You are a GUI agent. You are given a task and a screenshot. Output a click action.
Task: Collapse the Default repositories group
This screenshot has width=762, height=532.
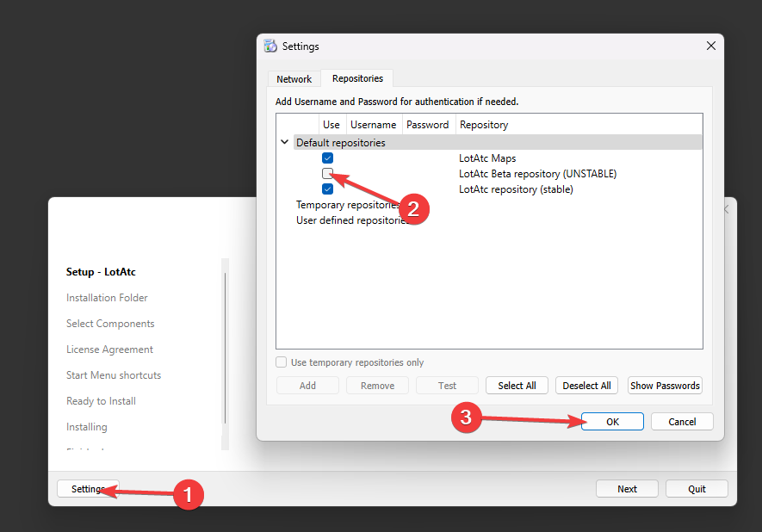[x=285, y=142]
